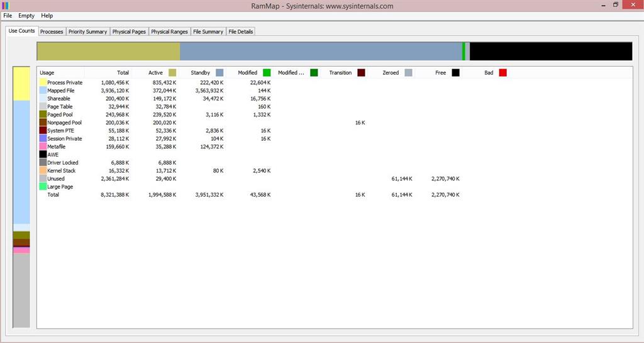
Task: Click the Driver Locked gray swatch
Action: tap(43, 163)
